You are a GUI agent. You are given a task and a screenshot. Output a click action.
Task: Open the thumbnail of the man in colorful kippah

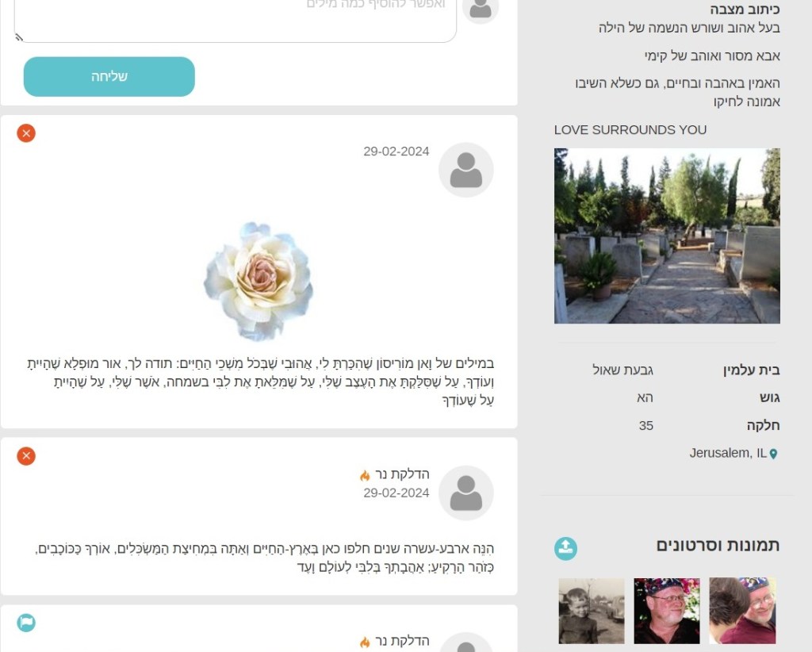(x=667, y=611)
